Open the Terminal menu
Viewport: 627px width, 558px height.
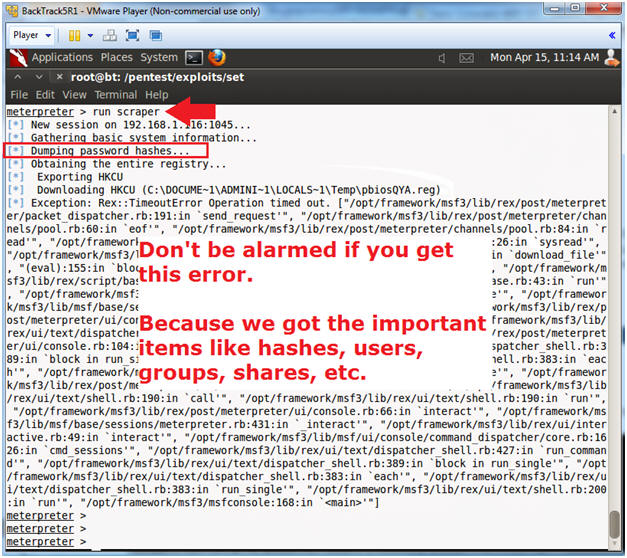tap(116, 95)
